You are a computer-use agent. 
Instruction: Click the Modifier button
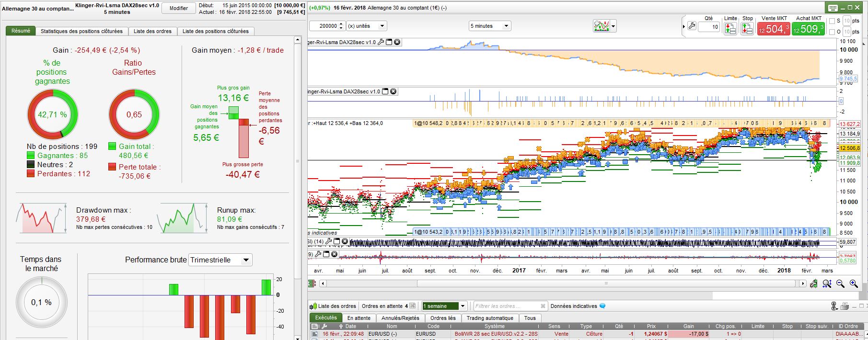(x=178, y=8)
